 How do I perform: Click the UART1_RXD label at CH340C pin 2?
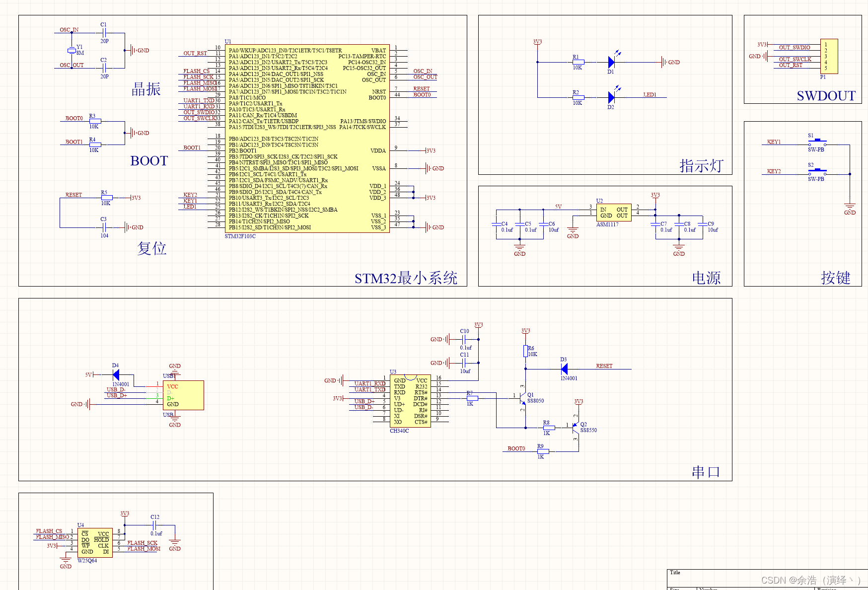[x=370, y=383]
